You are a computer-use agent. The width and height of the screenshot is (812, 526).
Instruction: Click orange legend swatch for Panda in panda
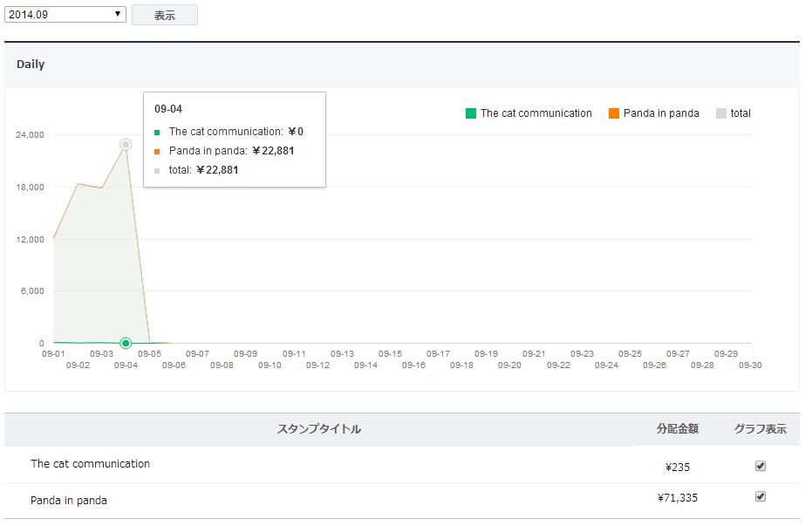[614, 113]
